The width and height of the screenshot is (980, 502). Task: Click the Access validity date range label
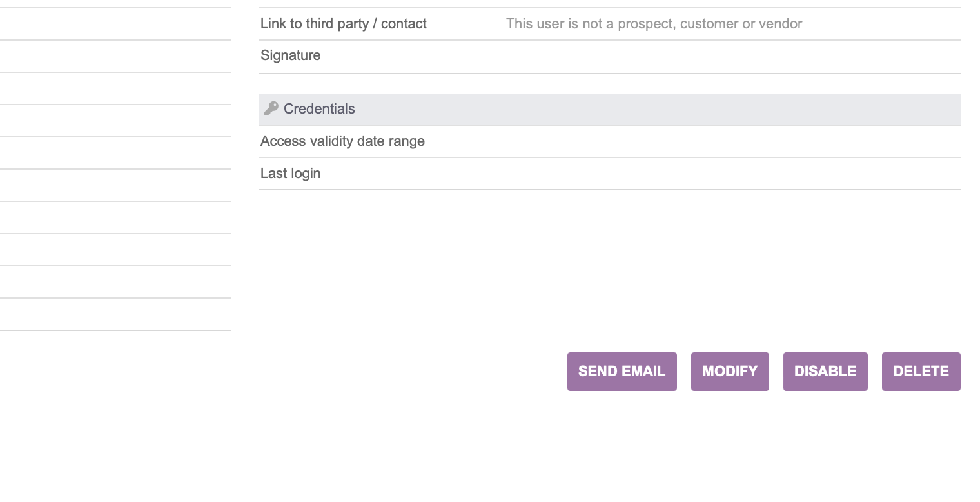pos(342,141)
